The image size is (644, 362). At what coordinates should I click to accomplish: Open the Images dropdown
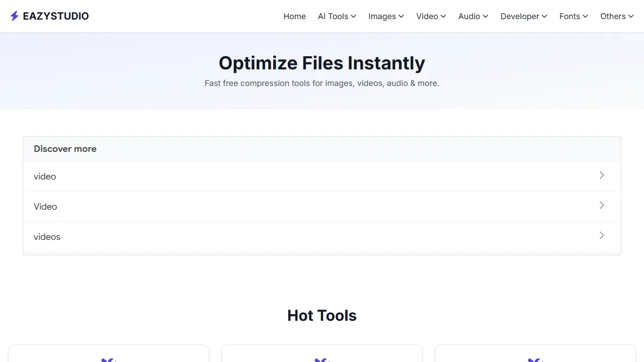coord(386,16)
